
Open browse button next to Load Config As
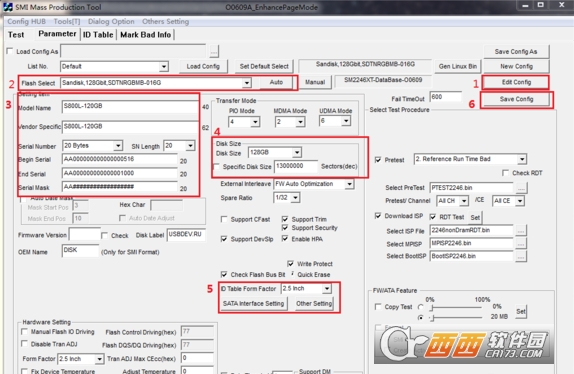tap(214, 52)
